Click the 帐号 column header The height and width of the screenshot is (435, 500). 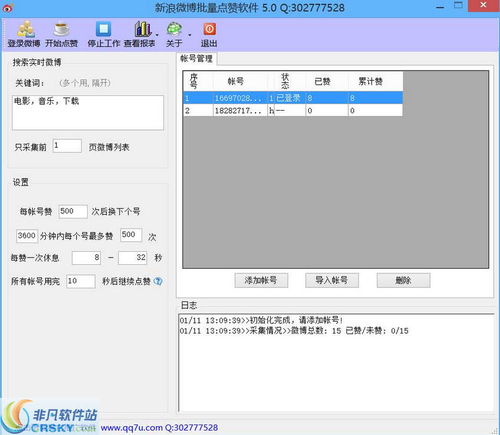tap(241, 81)
